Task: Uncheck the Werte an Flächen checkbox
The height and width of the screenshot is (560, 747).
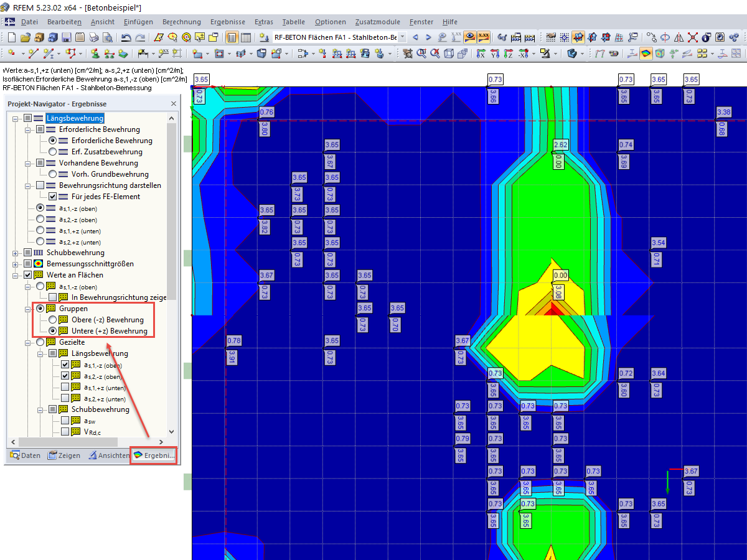Action: point(28,275)
